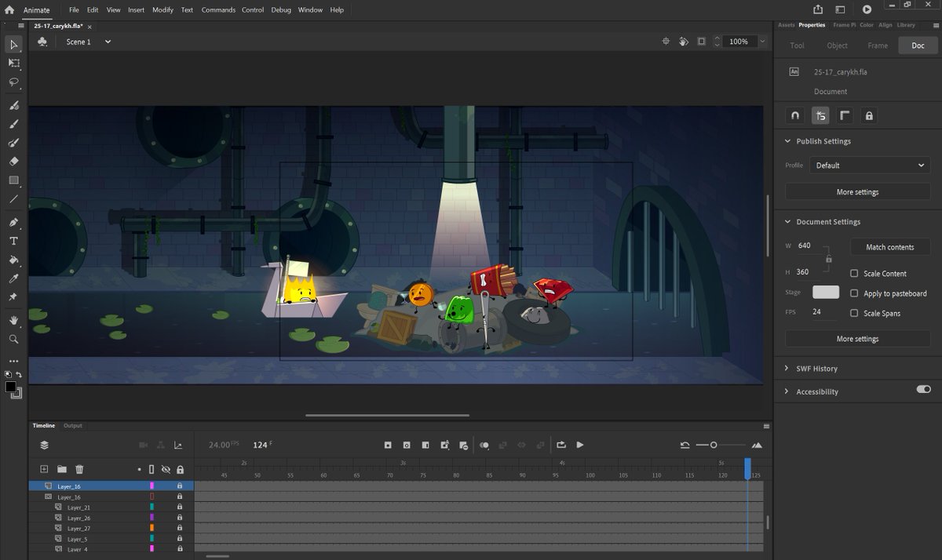Select the Lasso tool
942x560 pixels.
coord(13,82)
